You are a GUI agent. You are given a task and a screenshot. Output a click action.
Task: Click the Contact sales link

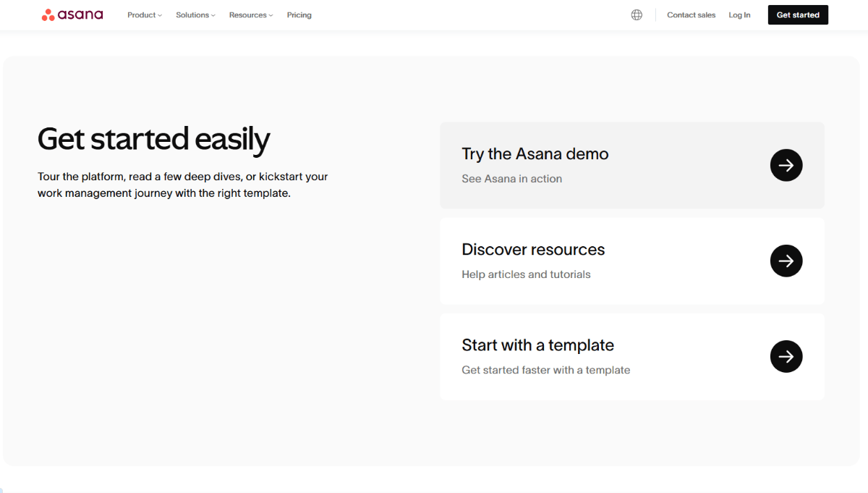coord(691,14)
